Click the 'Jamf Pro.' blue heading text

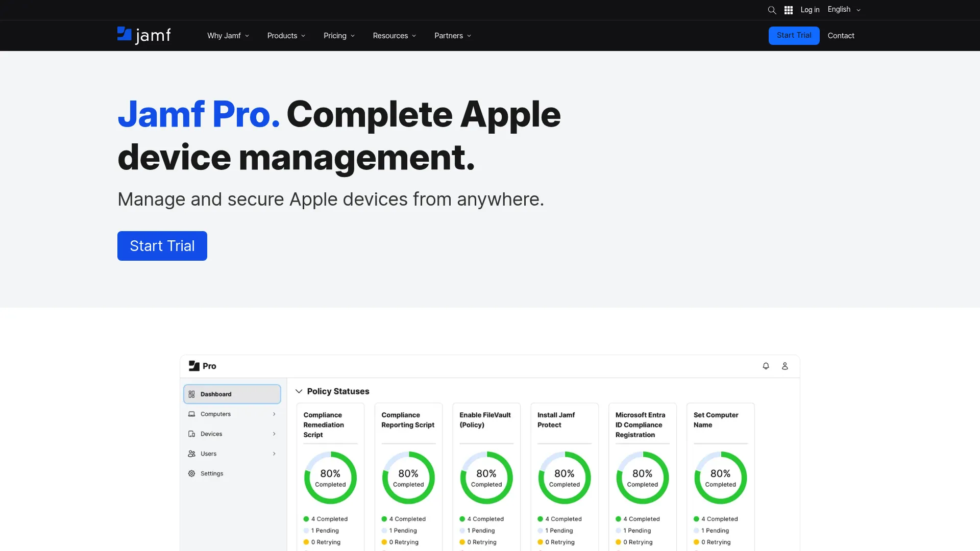point(199,114)
